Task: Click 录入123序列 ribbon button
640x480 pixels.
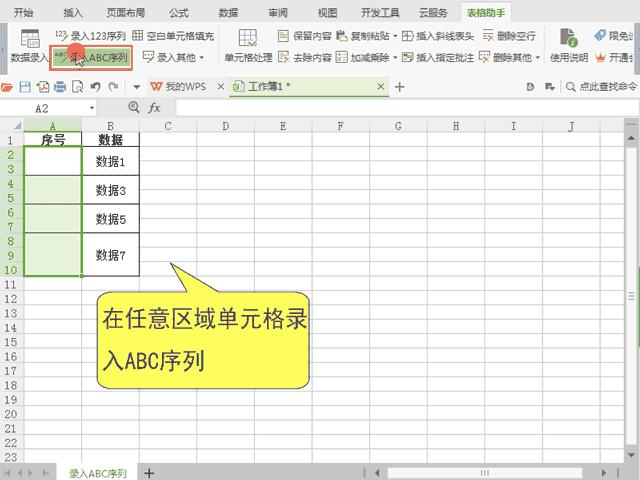Action: [90, 36]
